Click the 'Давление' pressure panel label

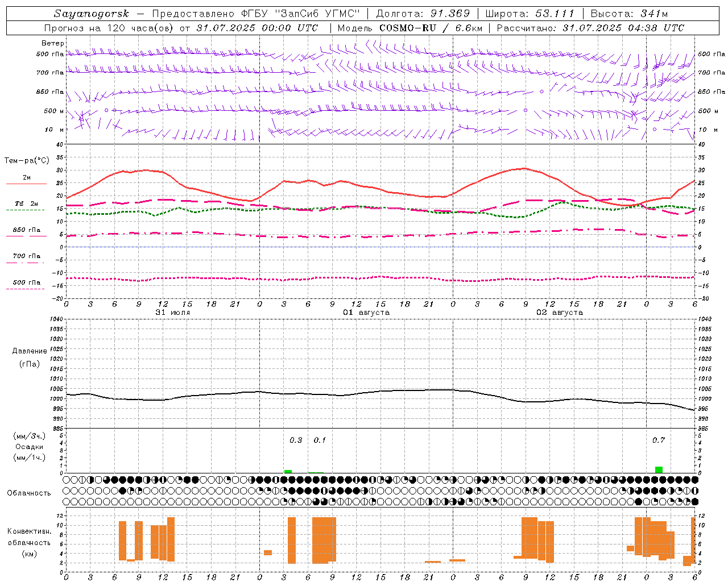(x=30, y=351)
